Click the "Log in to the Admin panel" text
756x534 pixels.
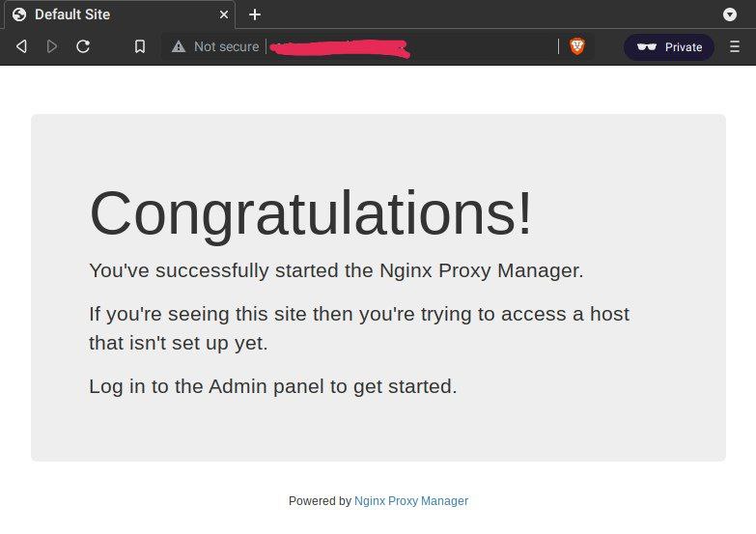tap(272, 386)
